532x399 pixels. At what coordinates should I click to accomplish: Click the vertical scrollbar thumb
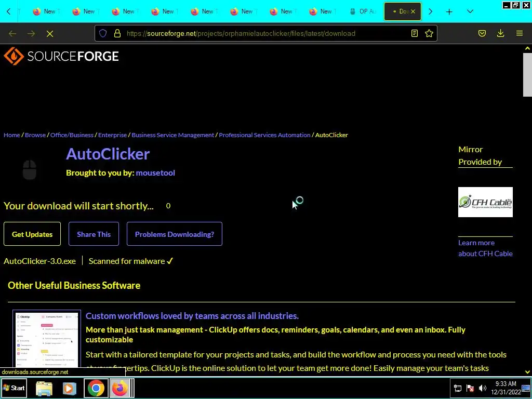527,75
